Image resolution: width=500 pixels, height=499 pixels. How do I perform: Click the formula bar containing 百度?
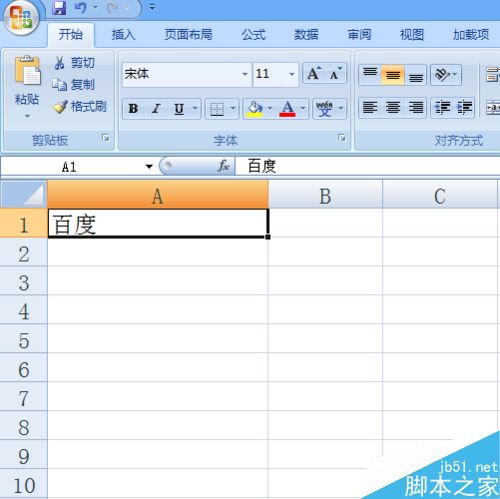click(367, 166)
